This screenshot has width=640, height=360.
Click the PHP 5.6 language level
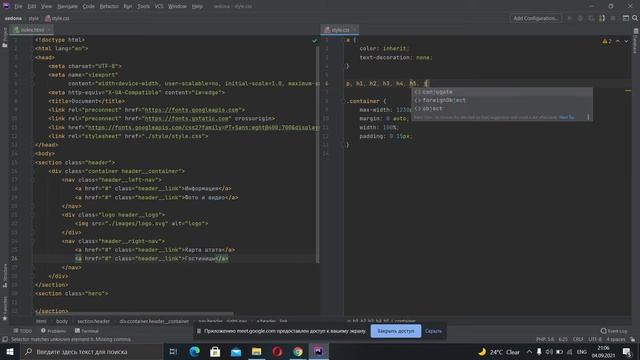(x=545, y=340)
